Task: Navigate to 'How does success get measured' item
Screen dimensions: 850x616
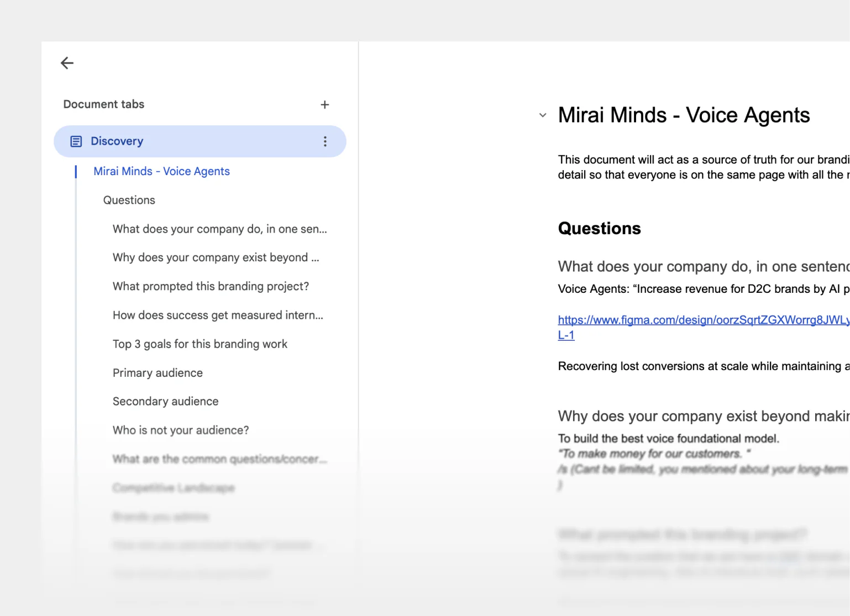Action: [218, 315]
